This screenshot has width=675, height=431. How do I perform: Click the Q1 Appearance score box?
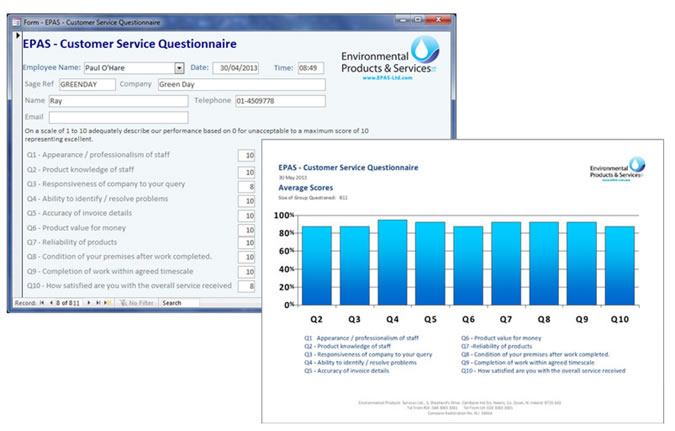tap(247, 155)
